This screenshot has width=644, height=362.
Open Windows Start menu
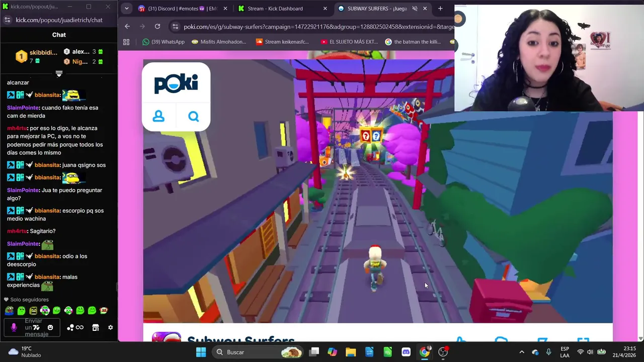coord(201,352)
